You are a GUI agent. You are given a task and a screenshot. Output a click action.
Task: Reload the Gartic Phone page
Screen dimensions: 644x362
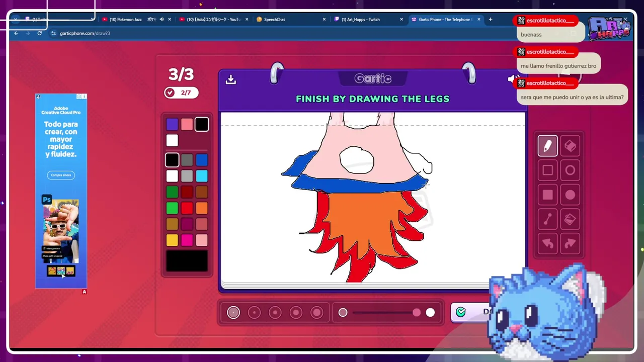coord(39,33)
